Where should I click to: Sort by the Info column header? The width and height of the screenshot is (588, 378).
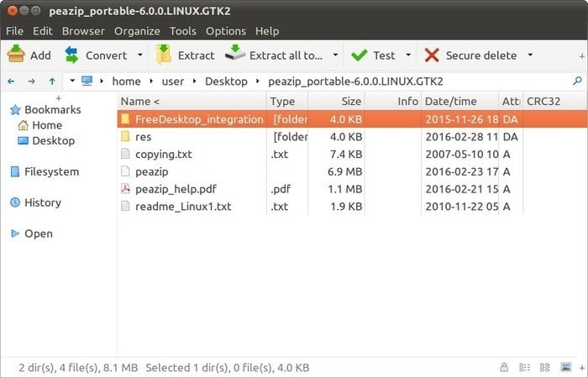click(393, 102)
